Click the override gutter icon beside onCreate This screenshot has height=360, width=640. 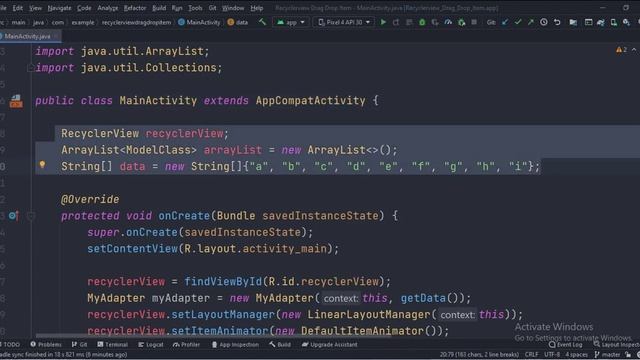[13, 216]
